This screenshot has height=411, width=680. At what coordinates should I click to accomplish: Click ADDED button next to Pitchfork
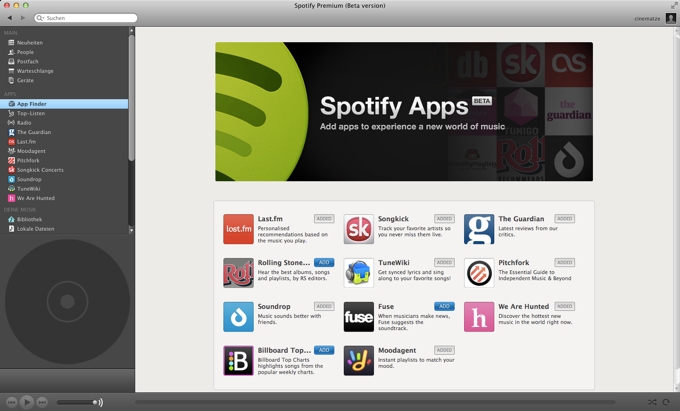565,262
